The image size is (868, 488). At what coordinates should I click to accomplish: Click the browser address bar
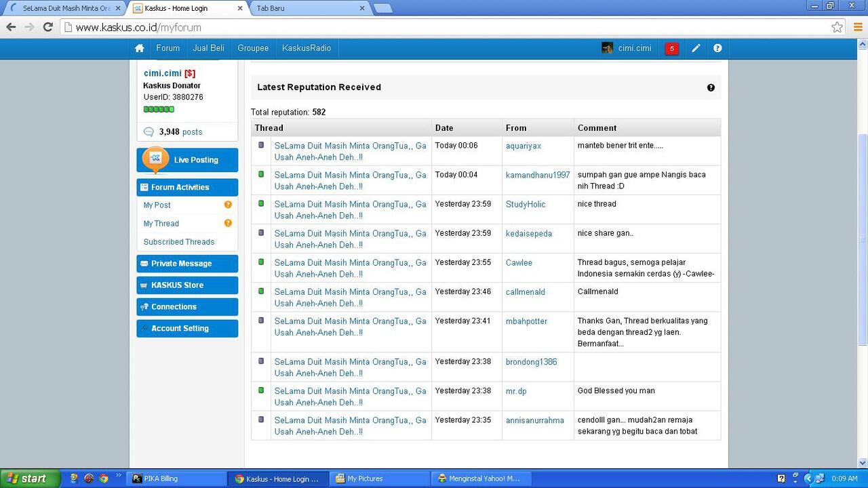(444, 27)
